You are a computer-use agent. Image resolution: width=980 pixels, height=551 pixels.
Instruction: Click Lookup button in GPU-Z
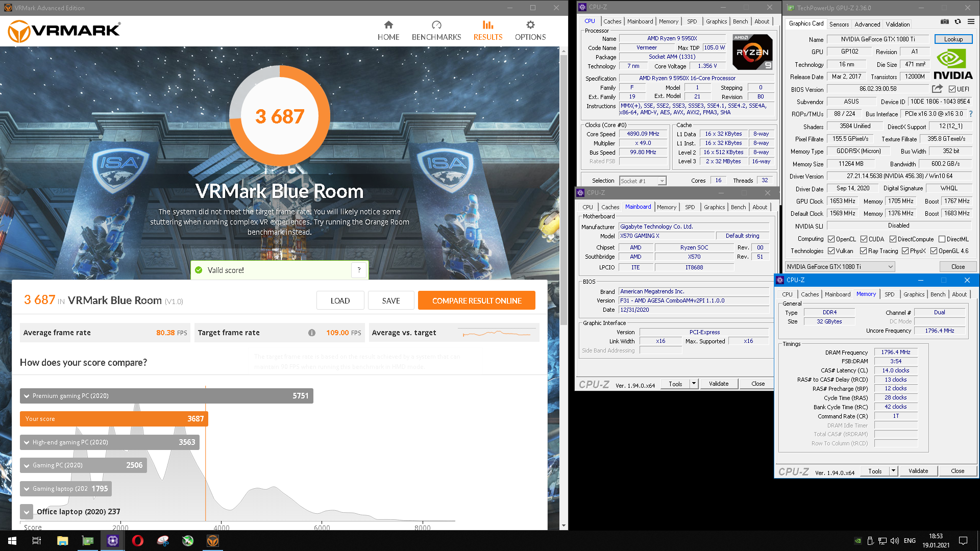pyautogui.click(x=953, y=39)
